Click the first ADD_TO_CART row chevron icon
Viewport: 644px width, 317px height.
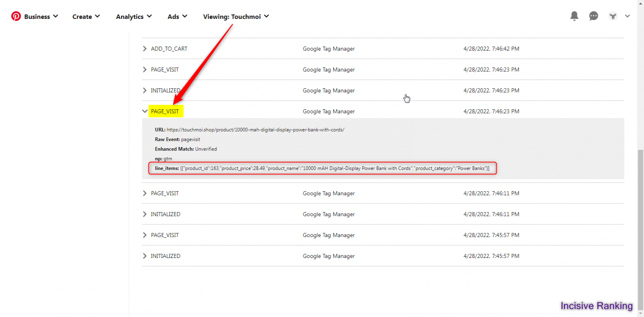click(145, 48)
